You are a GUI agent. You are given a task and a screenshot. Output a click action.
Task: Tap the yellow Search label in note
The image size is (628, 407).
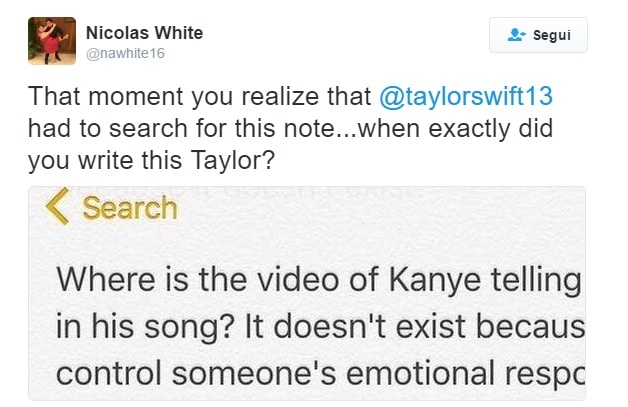130,208
